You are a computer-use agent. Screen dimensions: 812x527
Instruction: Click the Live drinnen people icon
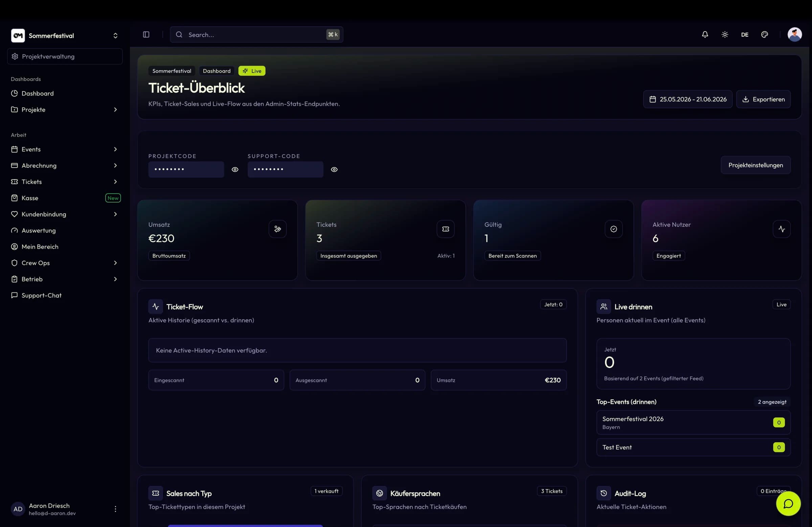pos(604,307)
